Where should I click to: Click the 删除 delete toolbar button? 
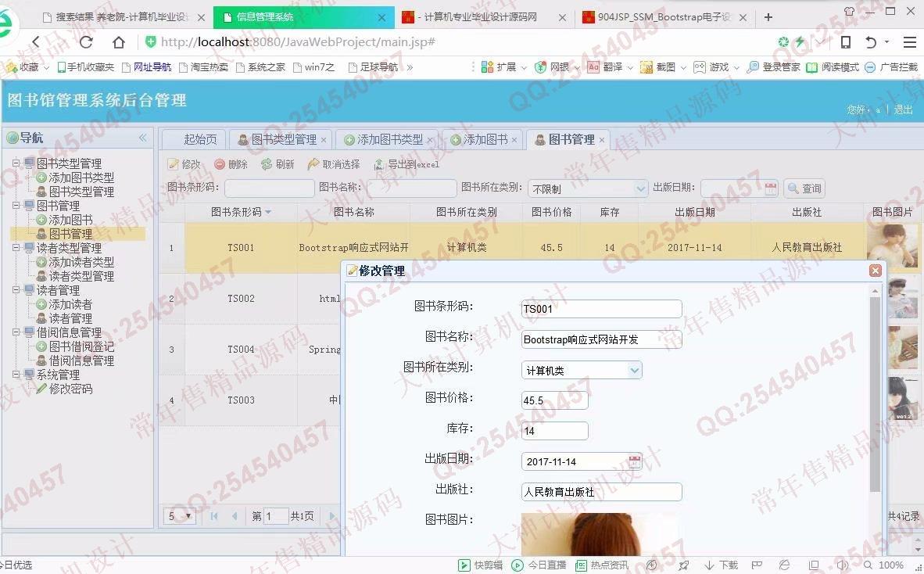click(231, 164)
